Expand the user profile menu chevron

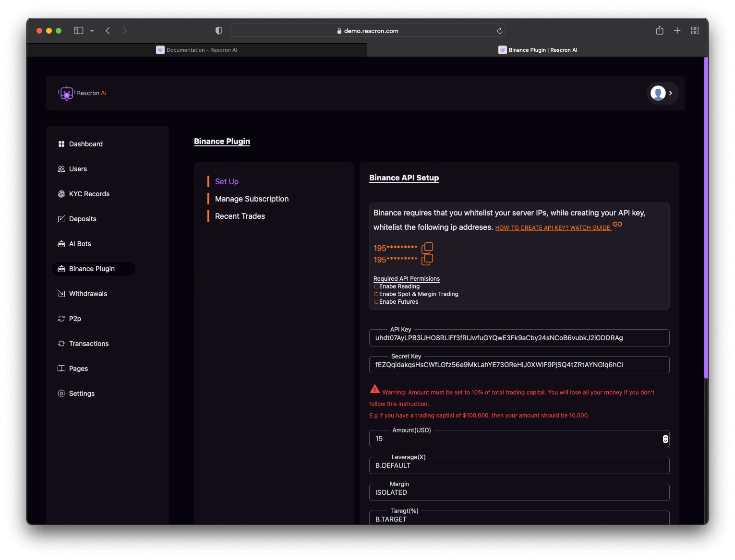671,93
